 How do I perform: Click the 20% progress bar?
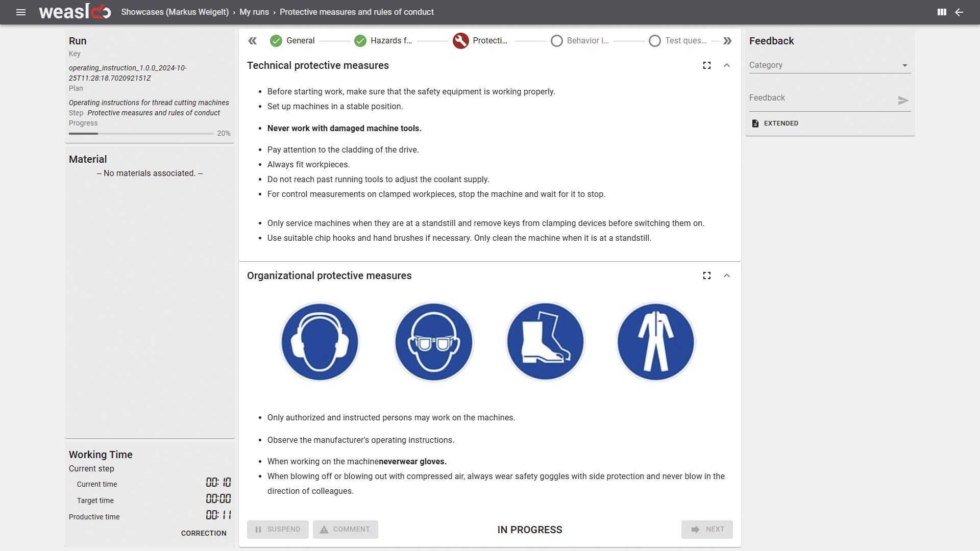pyautogui.click(x=141, y=133)
